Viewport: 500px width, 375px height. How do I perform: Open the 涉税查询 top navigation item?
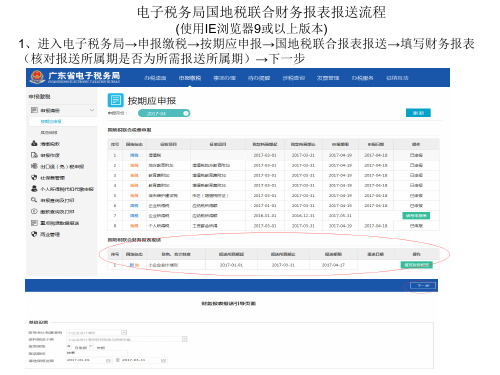click(293, 78)
